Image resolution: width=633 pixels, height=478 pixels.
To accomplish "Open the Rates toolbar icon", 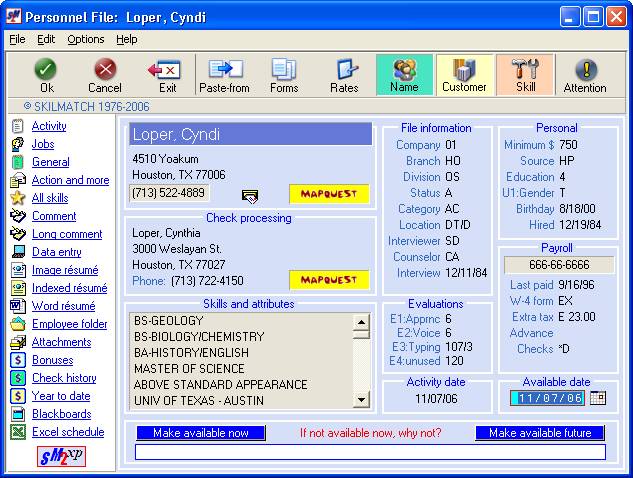I will coord(346,69).
